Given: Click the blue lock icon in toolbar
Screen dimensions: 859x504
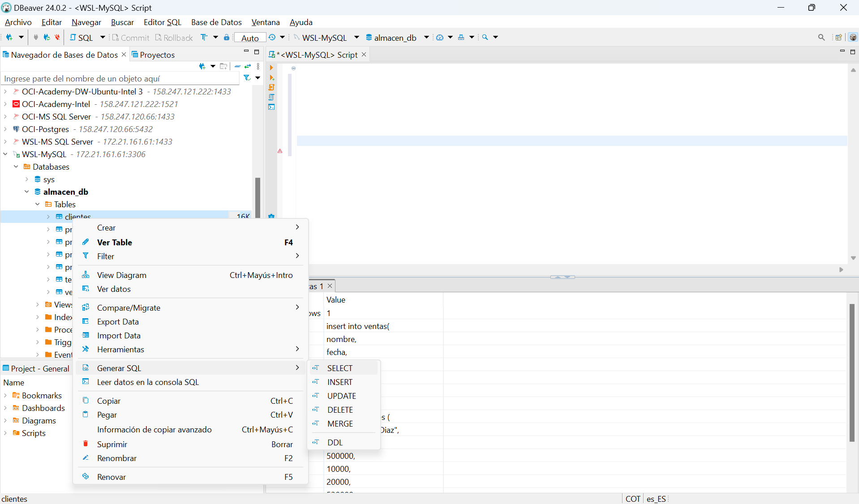Looking at the screenshot, I should click(x=227, y=38).
